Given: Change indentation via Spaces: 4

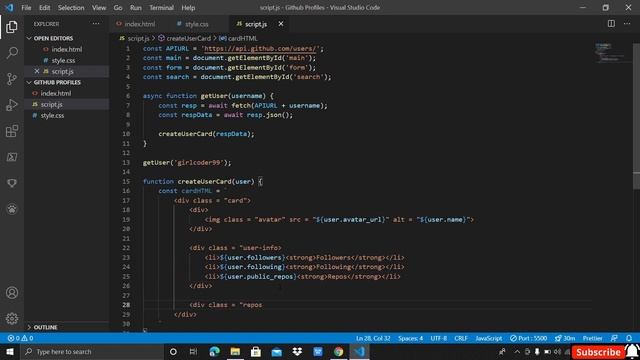Looking at the screenshot, I should tap(410, 338).
